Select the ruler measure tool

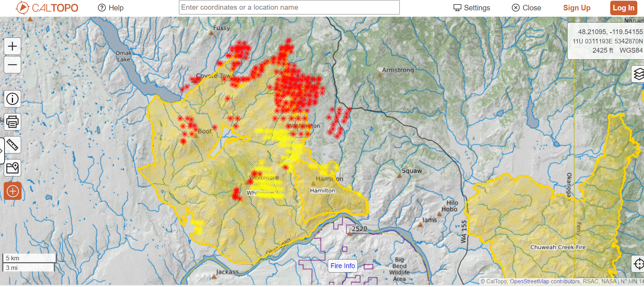[x=12, y=145]
